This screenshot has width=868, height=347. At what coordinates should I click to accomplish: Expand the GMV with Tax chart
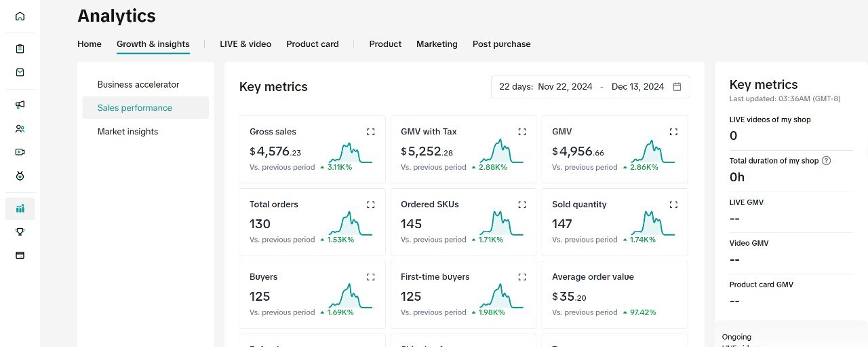pyautogui.click(x=521, y=132)
